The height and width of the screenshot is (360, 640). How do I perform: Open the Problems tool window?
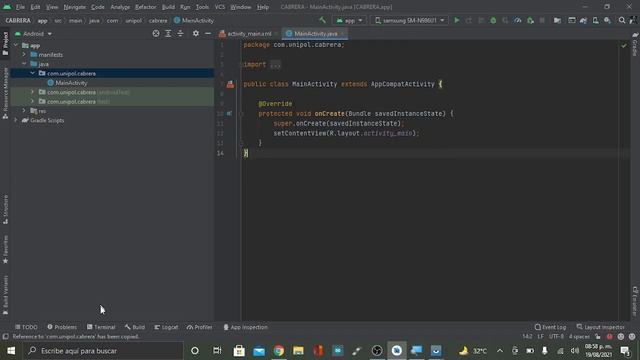coord(62,327)
